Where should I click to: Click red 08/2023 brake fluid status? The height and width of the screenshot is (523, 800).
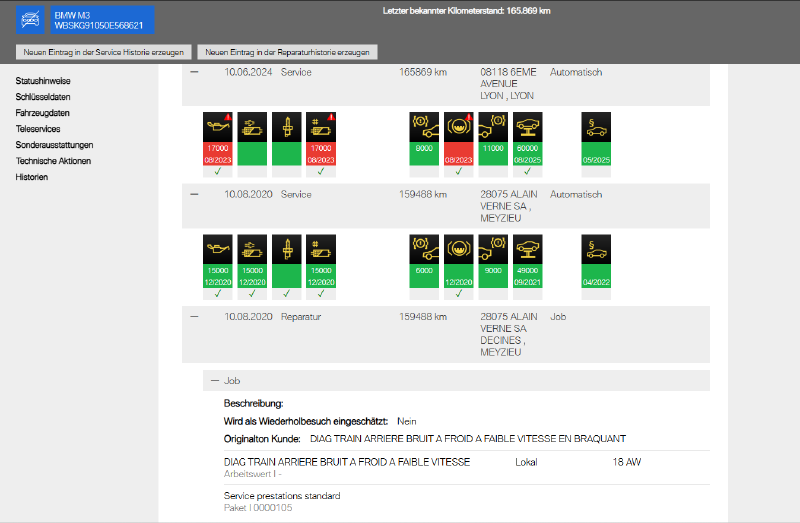point(459,154)
